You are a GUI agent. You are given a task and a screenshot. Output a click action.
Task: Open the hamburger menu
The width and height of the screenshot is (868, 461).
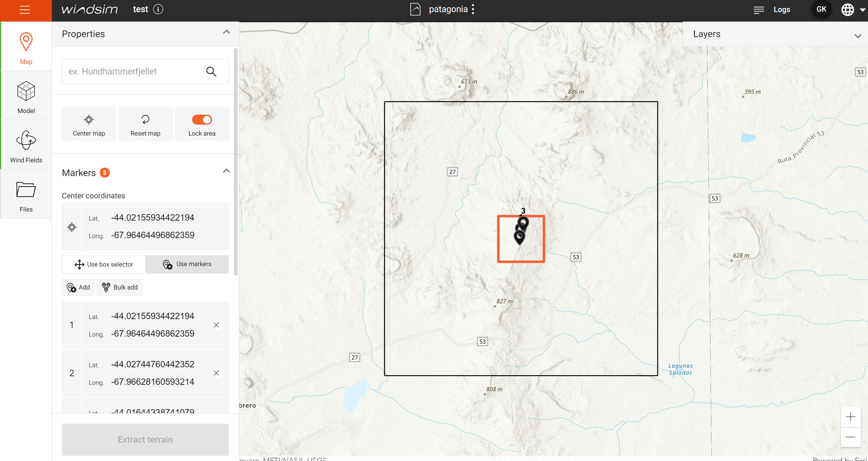[25, 10]
